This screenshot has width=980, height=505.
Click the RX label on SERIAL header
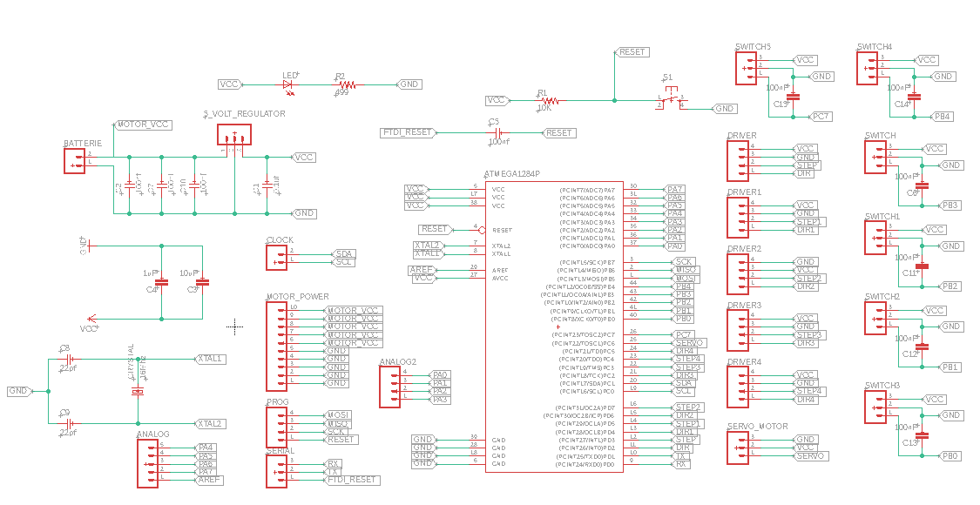pos(333,464)
